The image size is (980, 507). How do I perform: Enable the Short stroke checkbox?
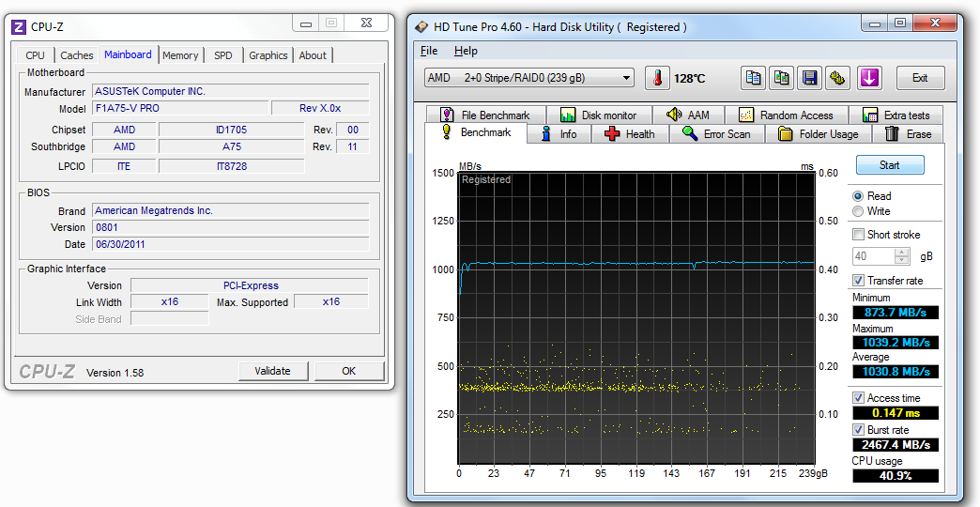click(x=859, y=235)
